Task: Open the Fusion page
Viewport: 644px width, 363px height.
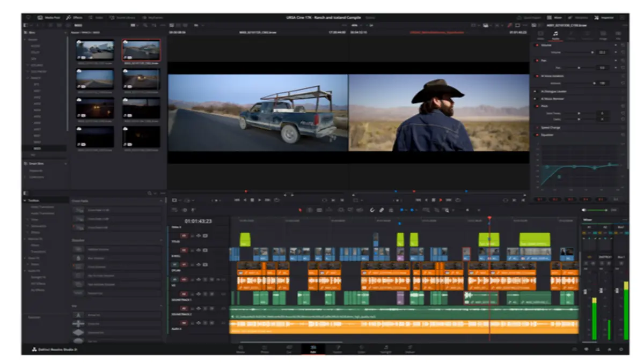Action: point(338,349)
